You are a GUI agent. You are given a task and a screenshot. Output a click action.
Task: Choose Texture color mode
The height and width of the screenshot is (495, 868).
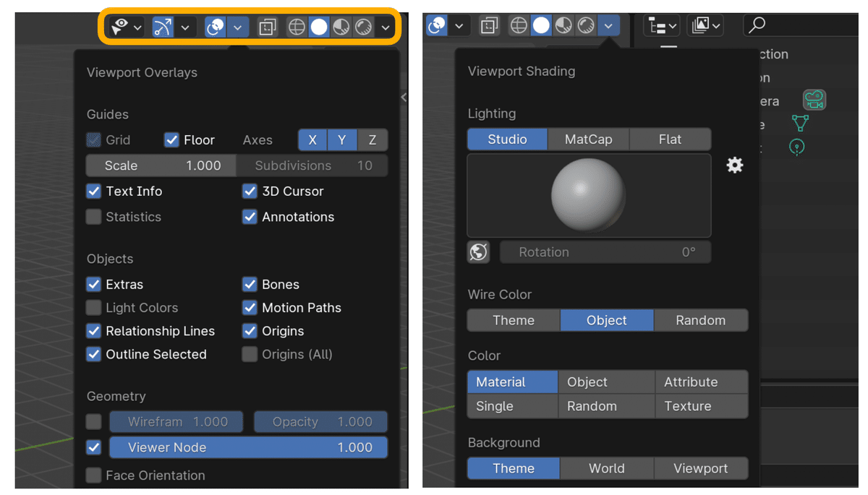click(x=702, y=406)
